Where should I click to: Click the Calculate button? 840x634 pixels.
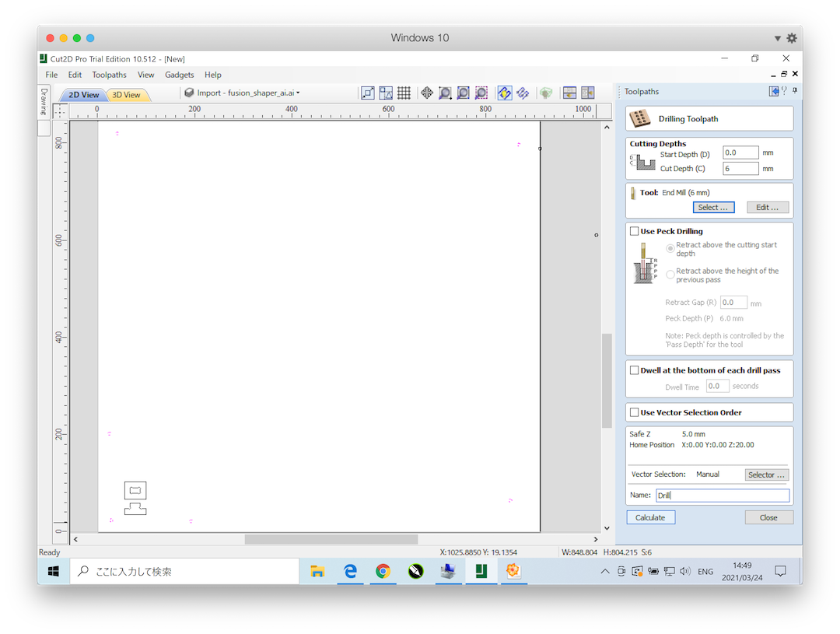click(x=650, y=517)
